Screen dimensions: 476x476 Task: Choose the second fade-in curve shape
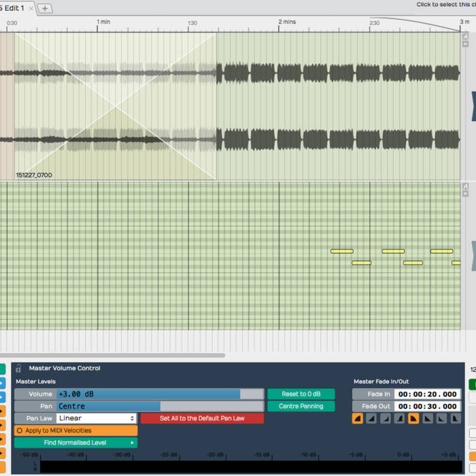pos(371,419)
